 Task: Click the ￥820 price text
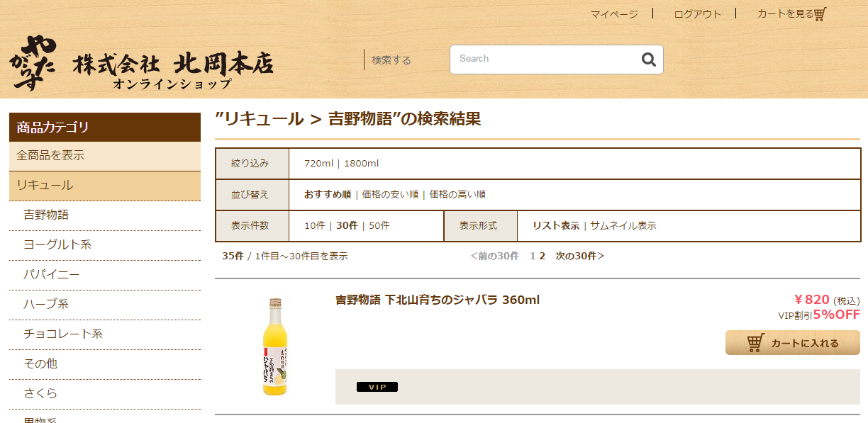(x=811, y=300)
